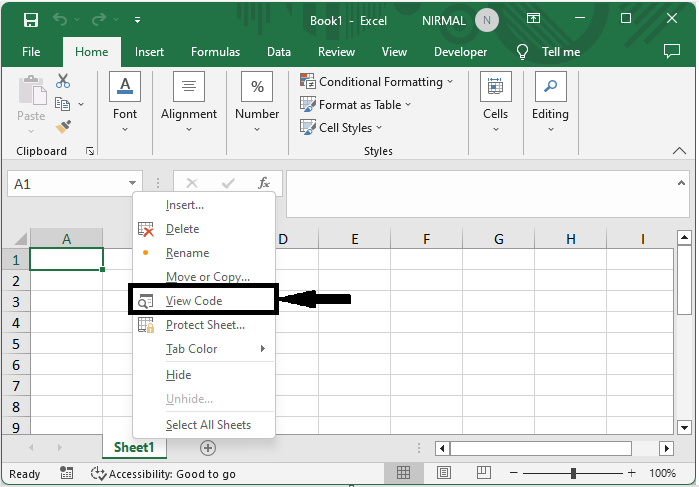
Task: Open Customize Quick Access Toolbar menu
Action: [137, 20]
